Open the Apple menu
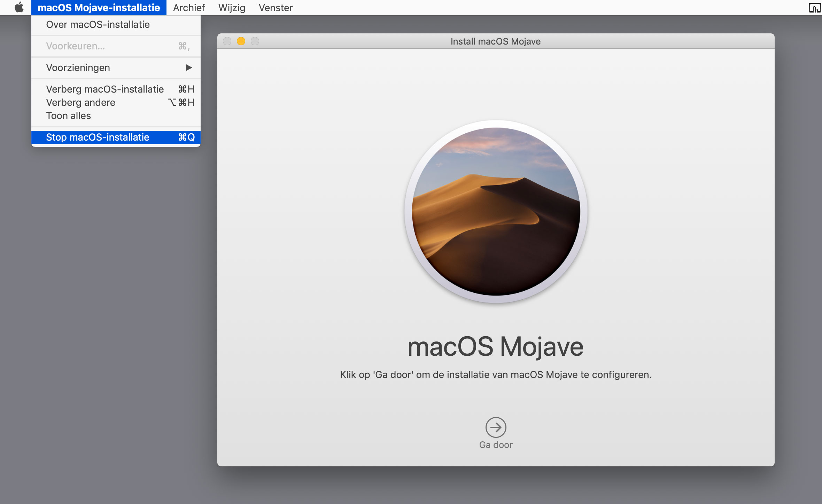The image size is (822, 504). pos(19,7)
